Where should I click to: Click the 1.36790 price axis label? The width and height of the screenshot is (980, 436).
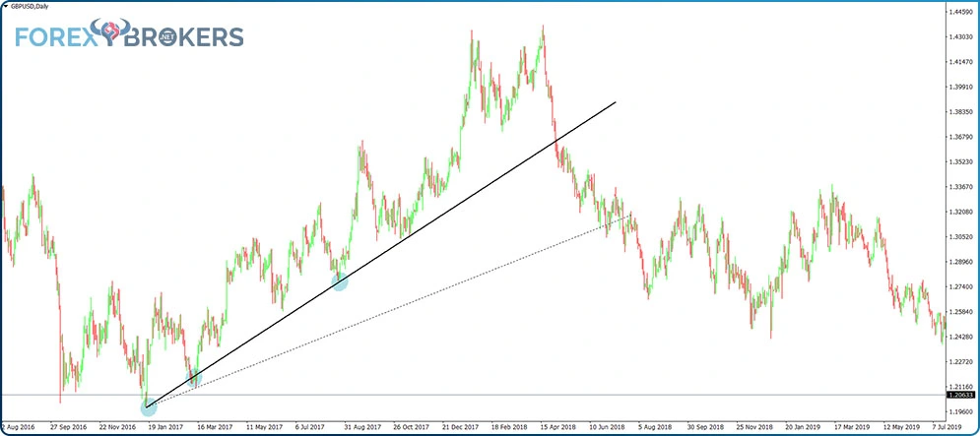click(x=960, y=137)
